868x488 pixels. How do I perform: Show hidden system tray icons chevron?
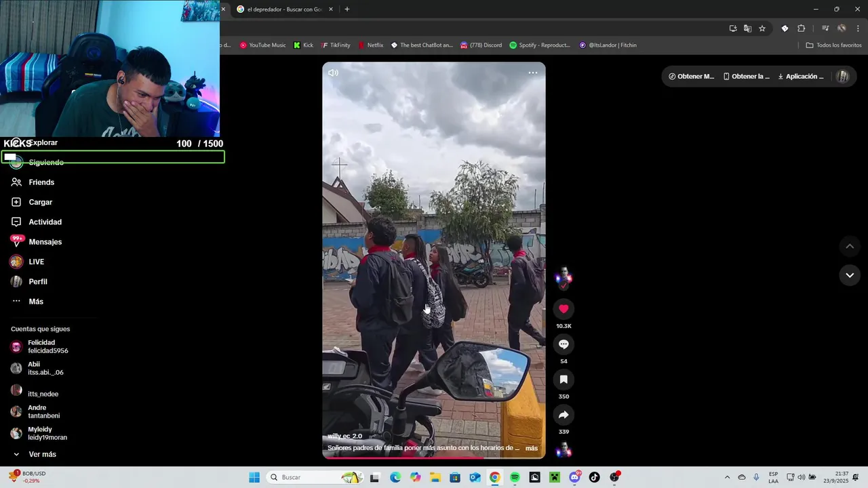click(727, 477)
